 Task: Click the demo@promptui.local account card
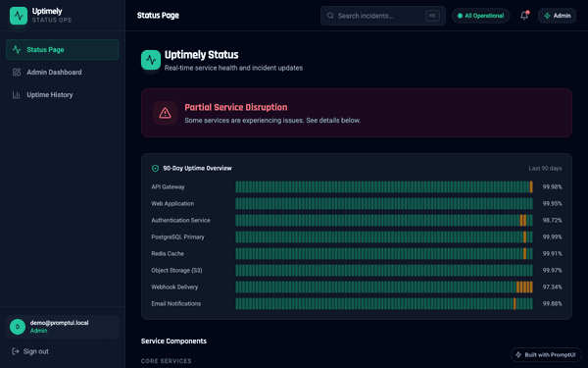pos(63,327)
